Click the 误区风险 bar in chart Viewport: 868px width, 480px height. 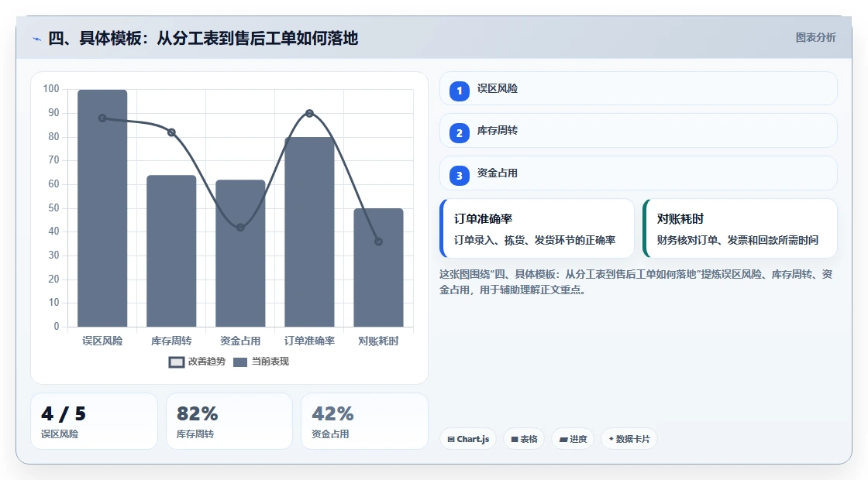102,208
